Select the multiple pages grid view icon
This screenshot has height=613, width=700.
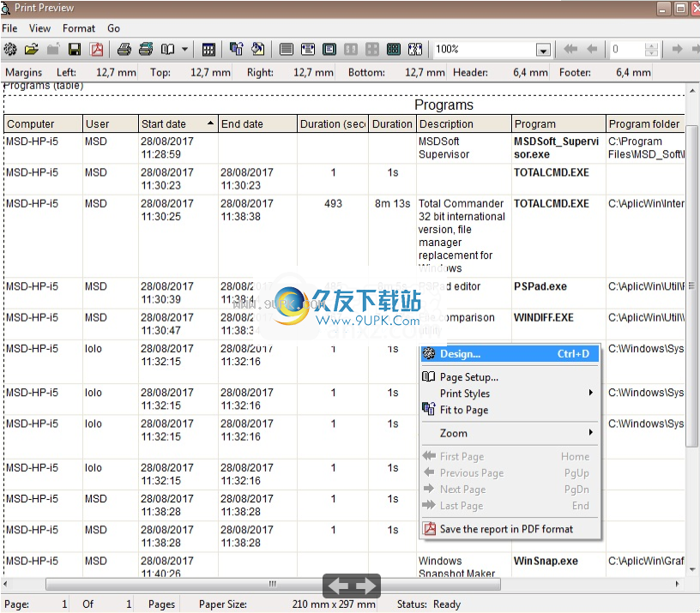click(x=393, y=49)
